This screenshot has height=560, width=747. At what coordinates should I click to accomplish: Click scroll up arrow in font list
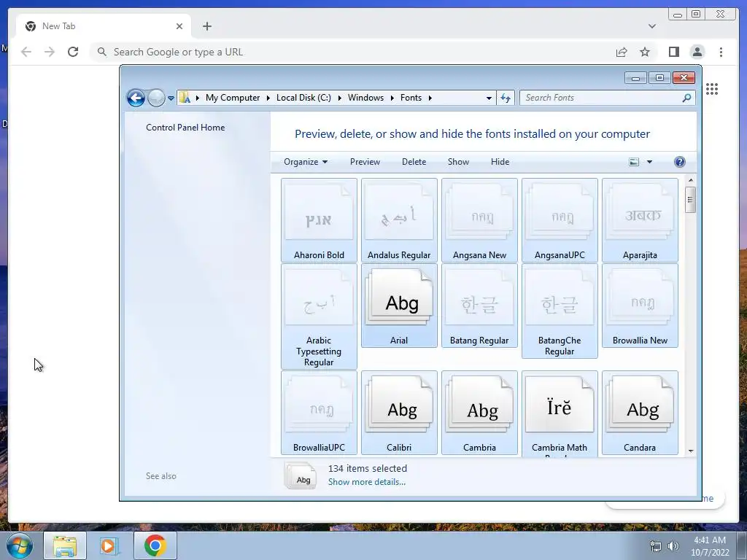[690, 181]
